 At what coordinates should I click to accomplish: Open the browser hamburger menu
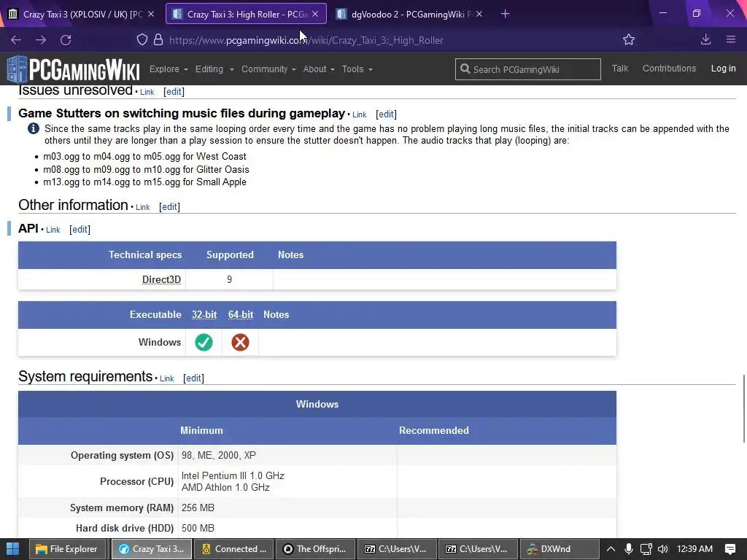click(x=731, y=40)
